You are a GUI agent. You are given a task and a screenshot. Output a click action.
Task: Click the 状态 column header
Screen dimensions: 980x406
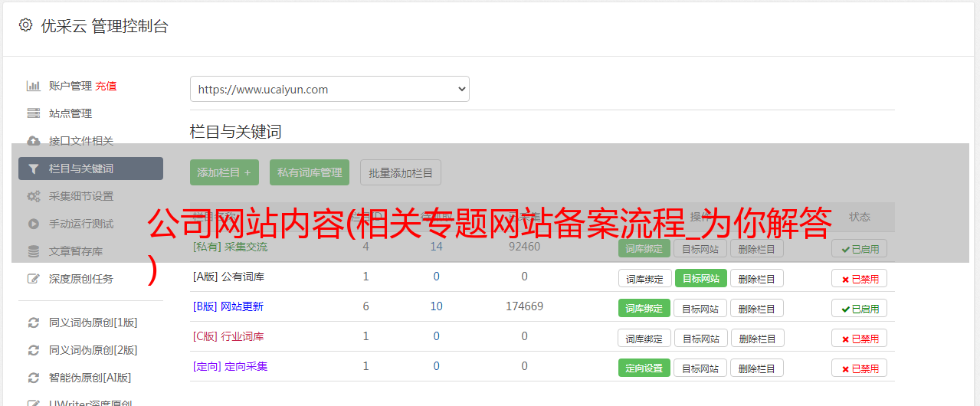coord(860,217)
